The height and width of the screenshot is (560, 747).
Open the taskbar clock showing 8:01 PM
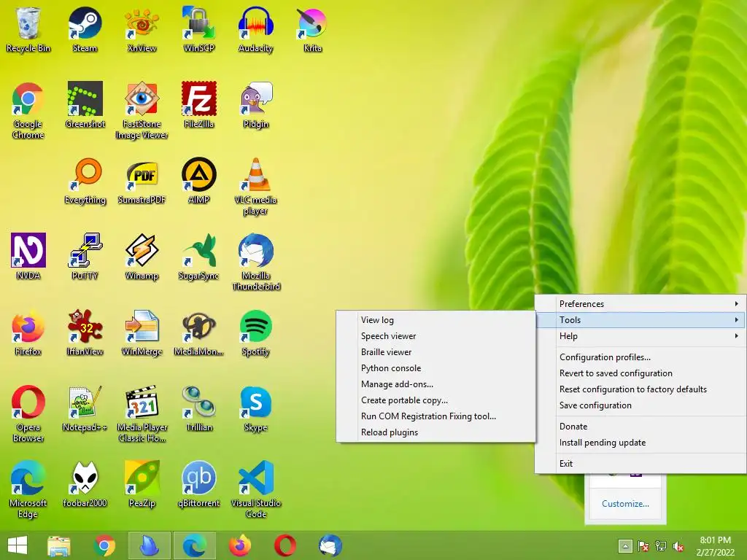pos(715,546)
